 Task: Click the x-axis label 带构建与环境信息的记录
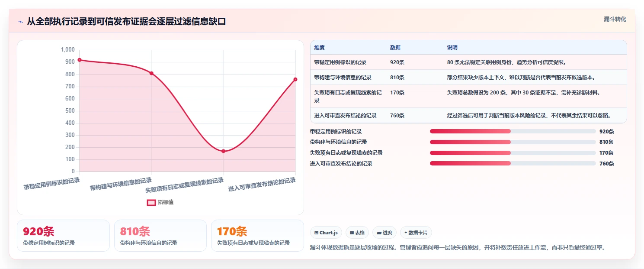(x=121, y=184)
